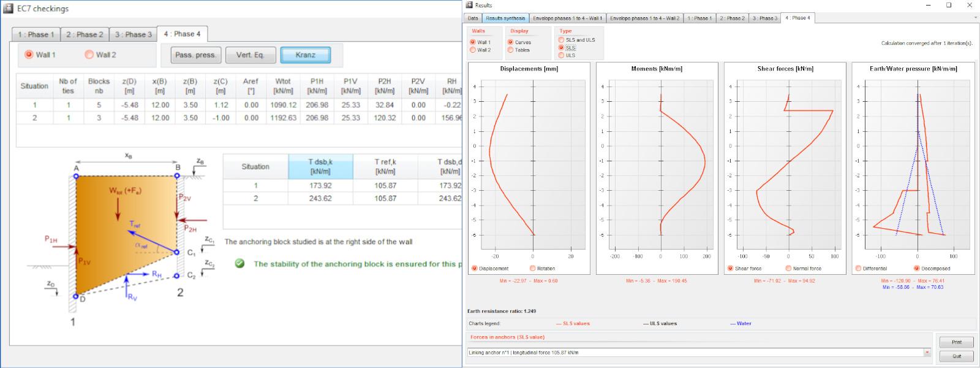980x368 pixels.
Task: Select Wall 1 radio in Results window
Action: click(x=473, y=42)
